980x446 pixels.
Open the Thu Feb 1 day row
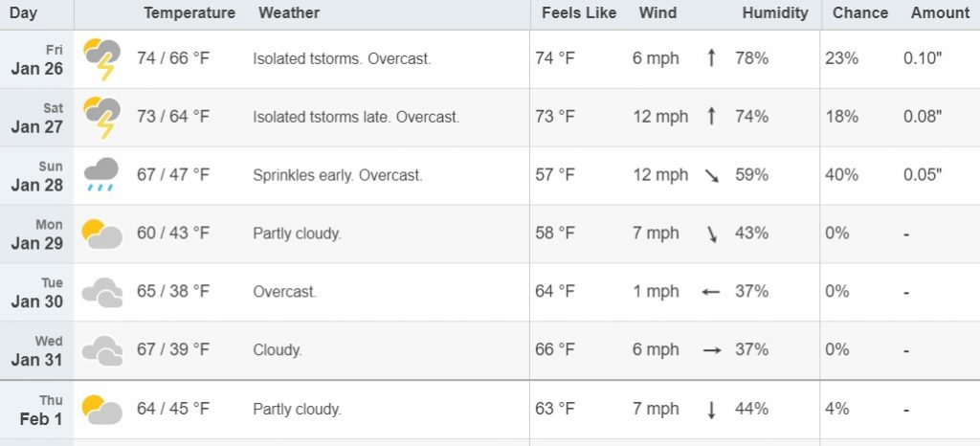[x=490, y=410]
